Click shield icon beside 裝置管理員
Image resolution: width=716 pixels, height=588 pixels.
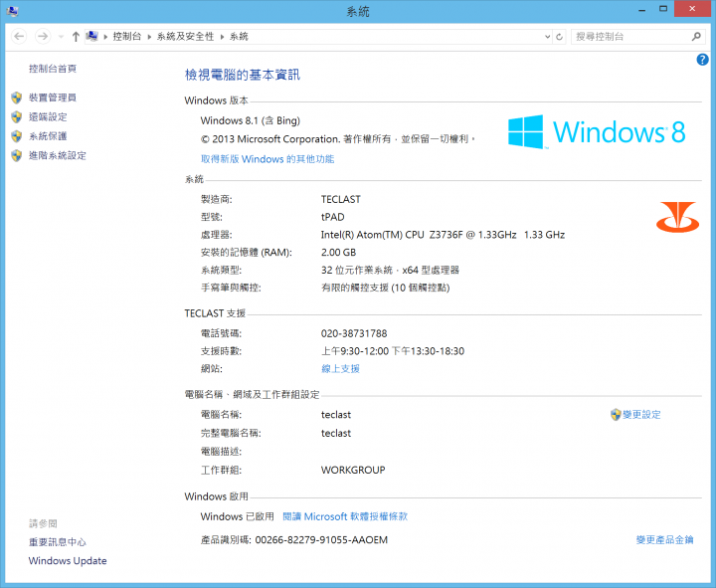point(17,98)
